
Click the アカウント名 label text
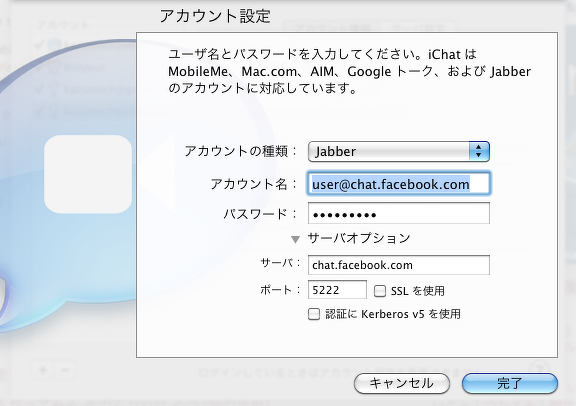click(x=253, y=184)
